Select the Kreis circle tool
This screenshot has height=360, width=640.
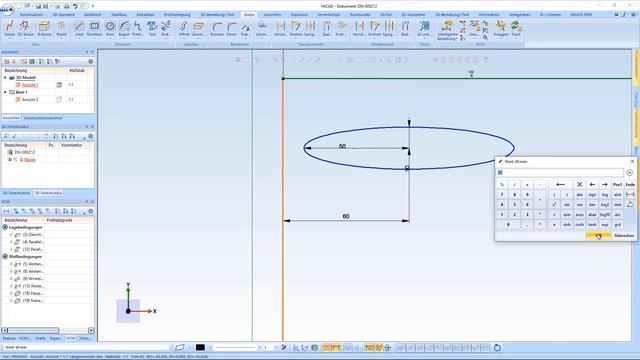tap(110, 28)
